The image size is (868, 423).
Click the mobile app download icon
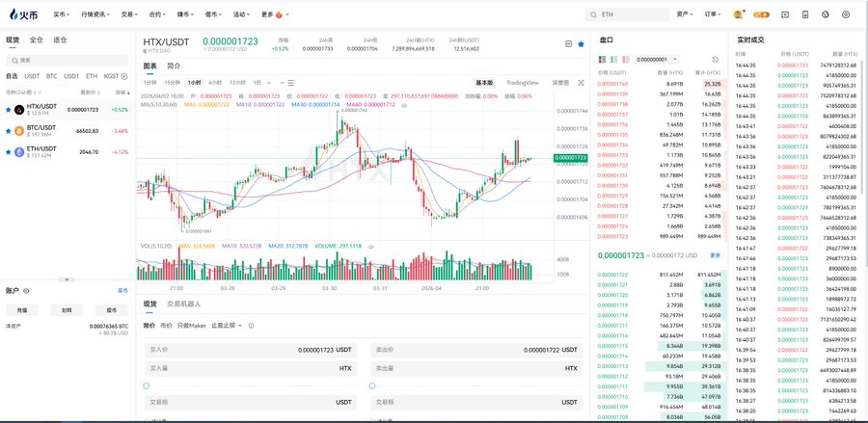click(x=805, y=14)
